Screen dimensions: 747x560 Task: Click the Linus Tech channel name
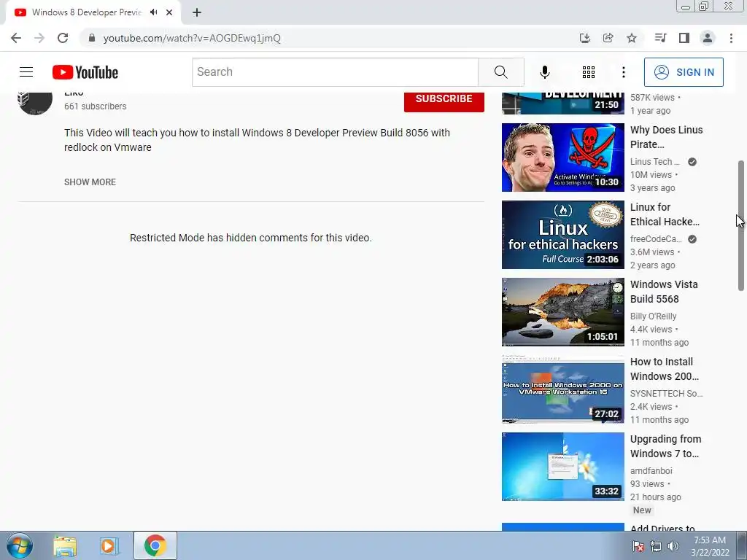(654, 161)
